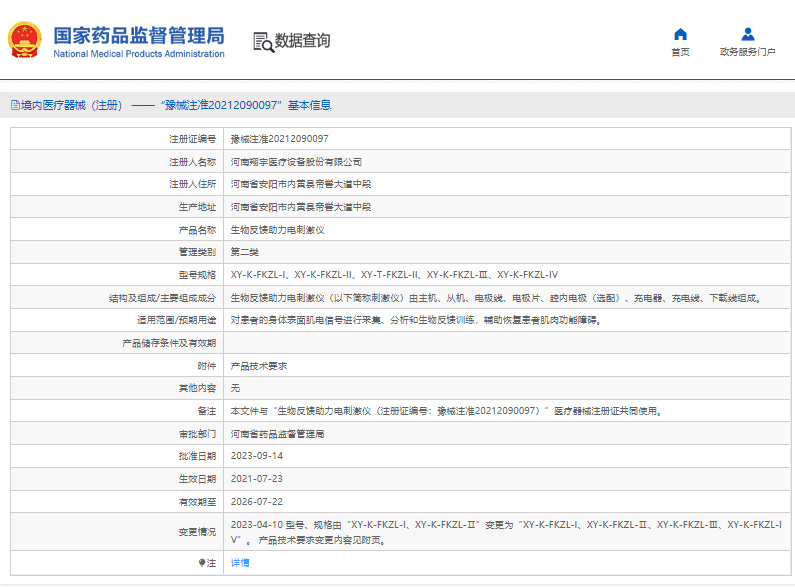
Task: Click the 变更情况 change record text
Action: coord(506,532)
